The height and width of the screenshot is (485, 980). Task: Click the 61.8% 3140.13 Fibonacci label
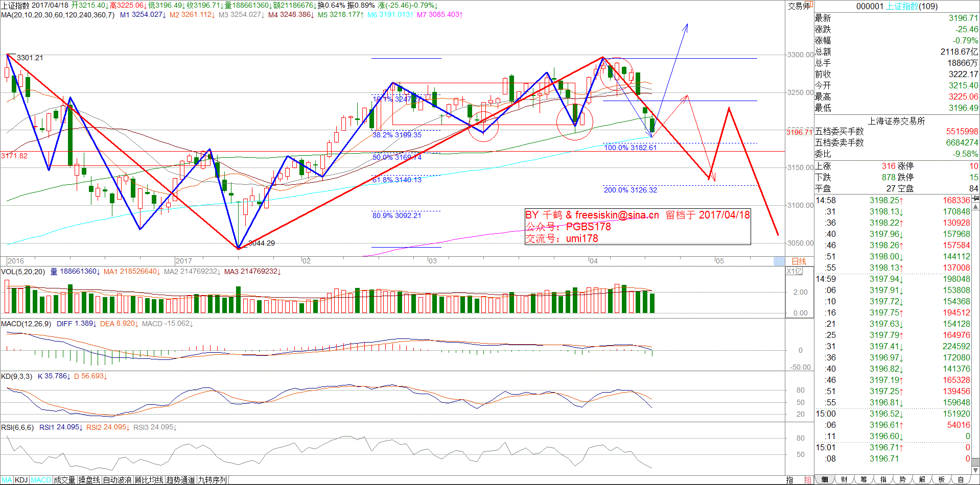397,180
